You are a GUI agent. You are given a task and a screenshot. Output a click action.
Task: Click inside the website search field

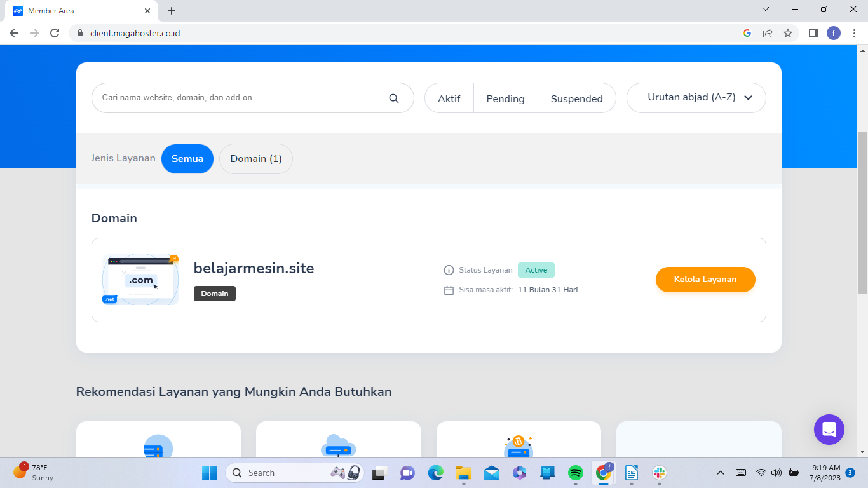coord(241,98)
